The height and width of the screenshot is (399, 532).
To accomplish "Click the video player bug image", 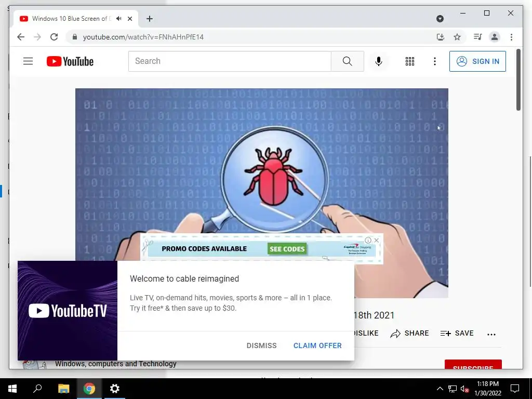I will [262, 193].
